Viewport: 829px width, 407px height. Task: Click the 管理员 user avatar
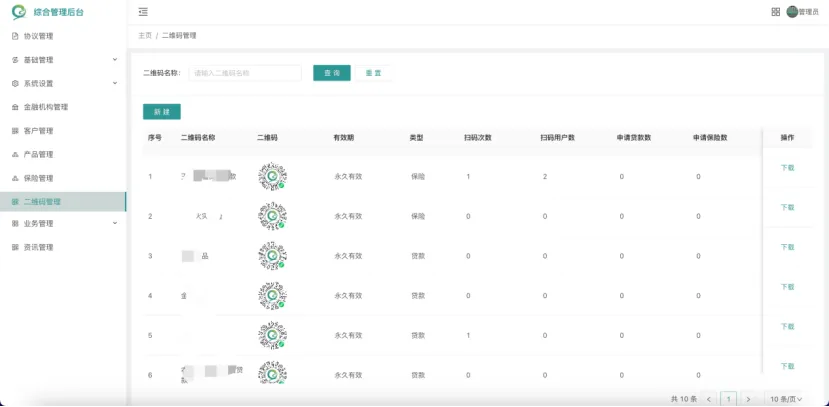(x=792, y=12)
